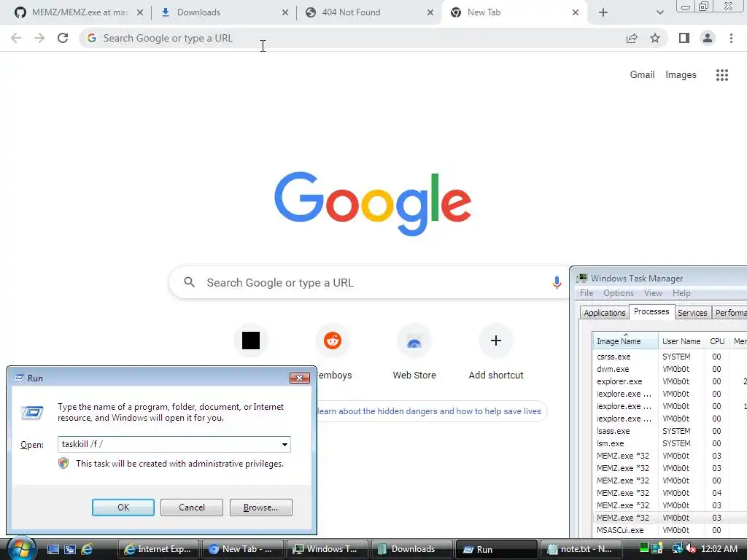747x560 pixels.
Task: Select Task Manager Processes tab
Action: [651, 311]
